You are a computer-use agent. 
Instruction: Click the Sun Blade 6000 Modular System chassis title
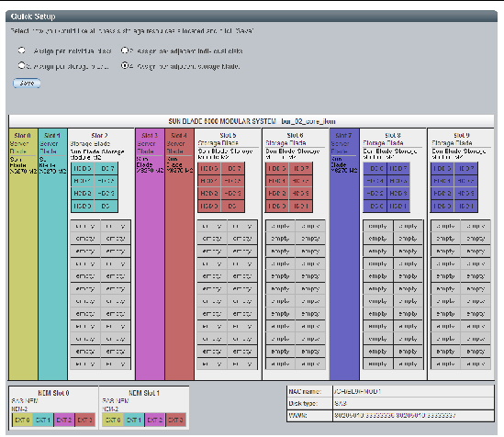pyautogui.click(x=252, y=121)
